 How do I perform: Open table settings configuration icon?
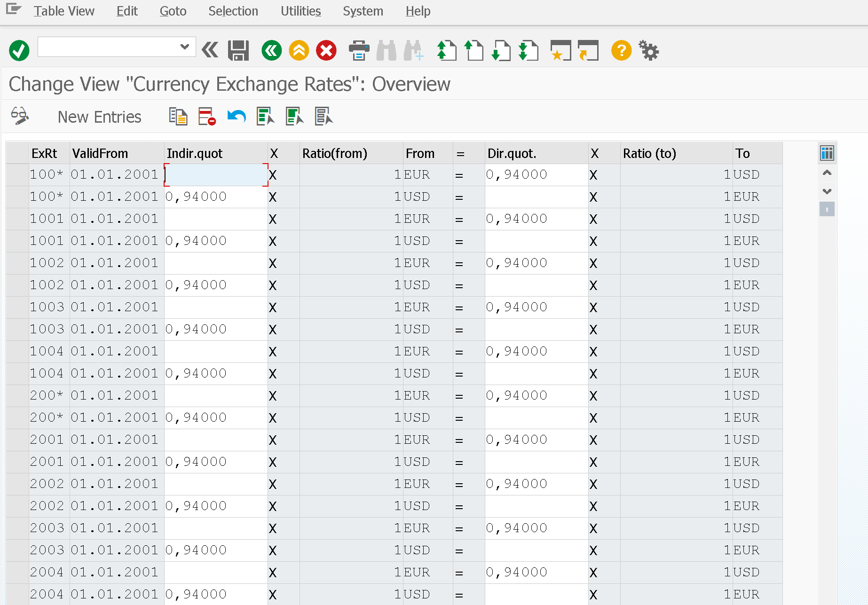(827, 153)
